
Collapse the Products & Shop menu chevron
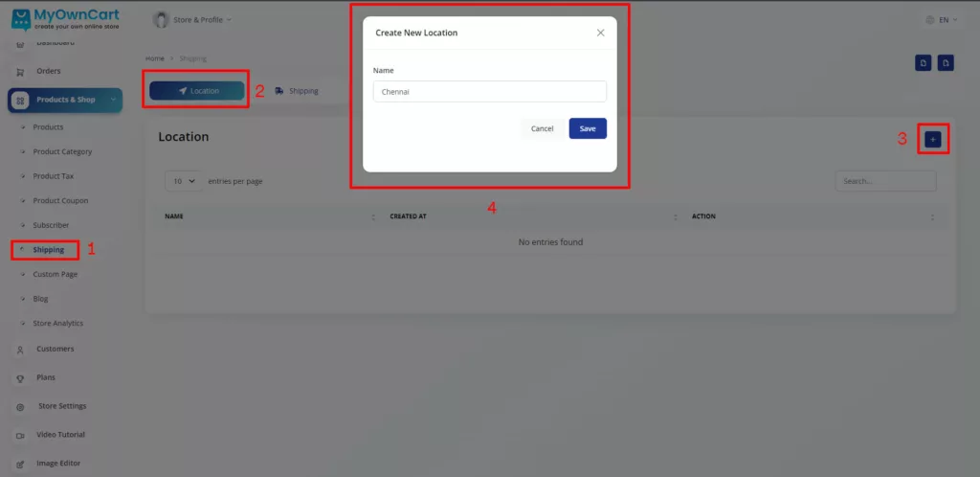113,100
